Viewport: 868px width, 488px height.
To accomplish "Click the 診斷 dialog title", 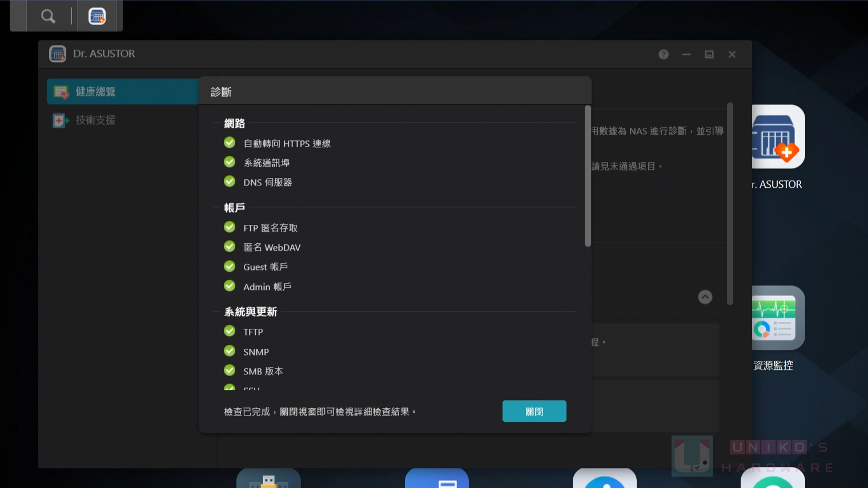I will 221,92.
